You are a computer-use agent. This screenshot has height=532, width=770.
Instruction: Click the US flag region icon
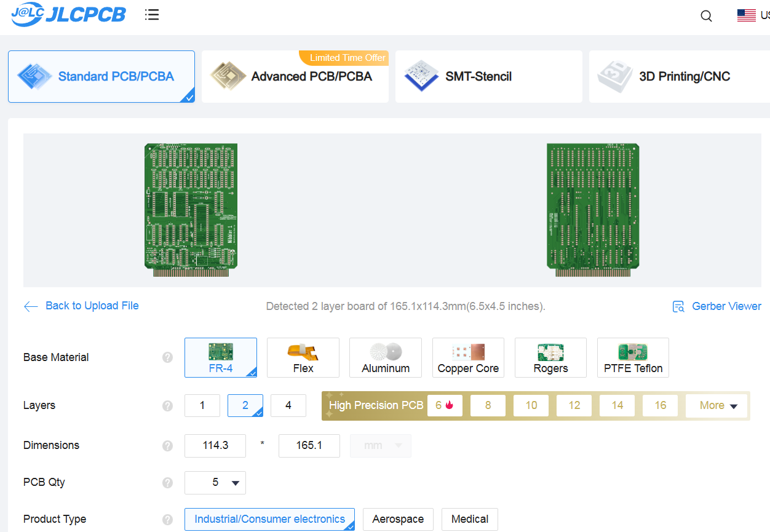pyautogui.click(x=746, y=15)
